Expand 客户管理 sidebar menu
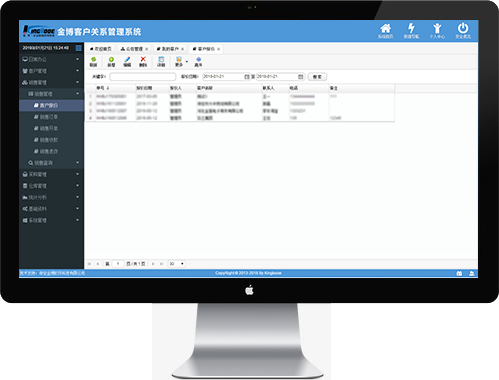 tap(51, 71)
